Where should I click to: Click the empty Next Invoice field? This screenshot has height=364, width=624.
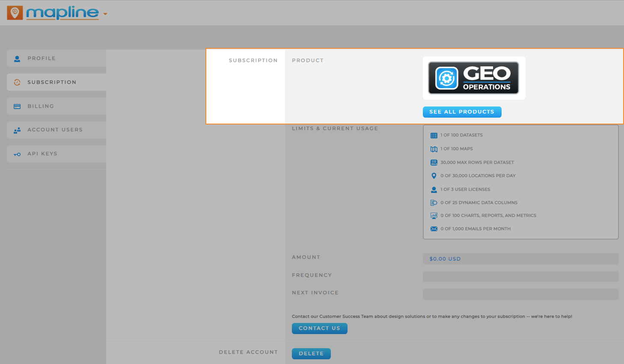(521, 294)
